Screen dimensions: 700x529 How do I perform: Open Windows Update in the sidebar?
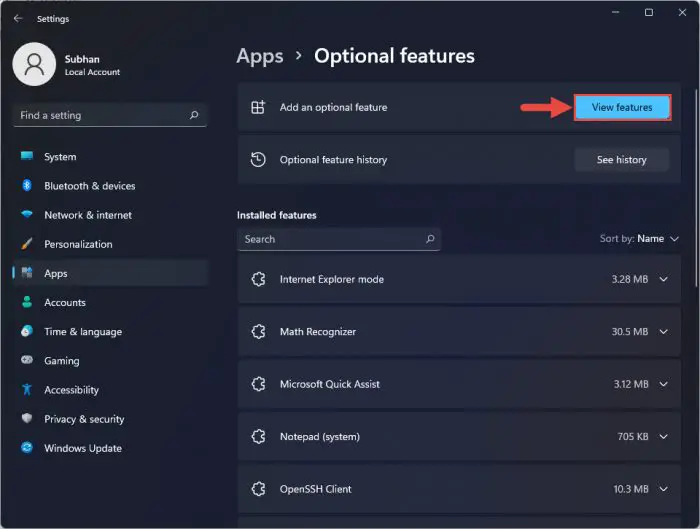click(x=111, y=448)
